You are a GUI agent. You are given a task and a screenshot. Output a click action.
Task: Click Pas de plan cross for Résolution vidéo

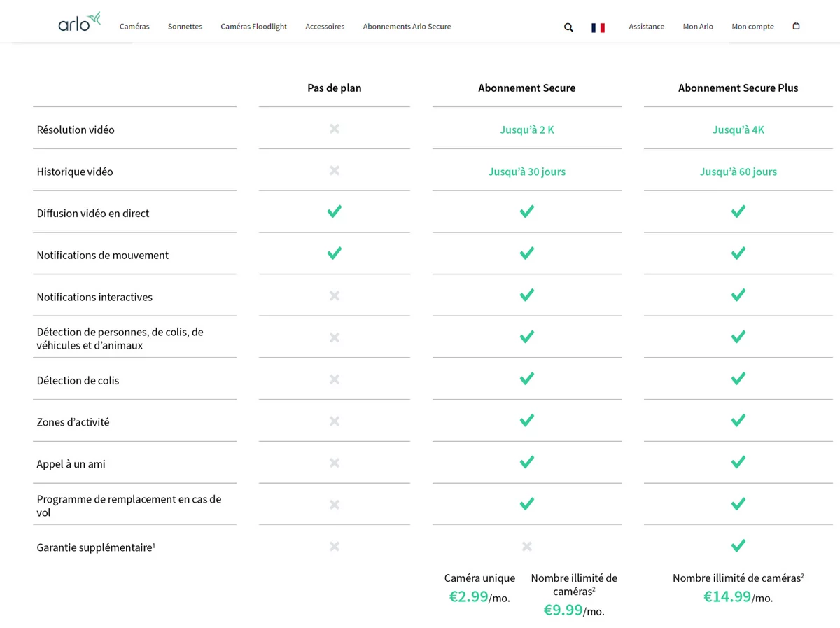point(335,128)
